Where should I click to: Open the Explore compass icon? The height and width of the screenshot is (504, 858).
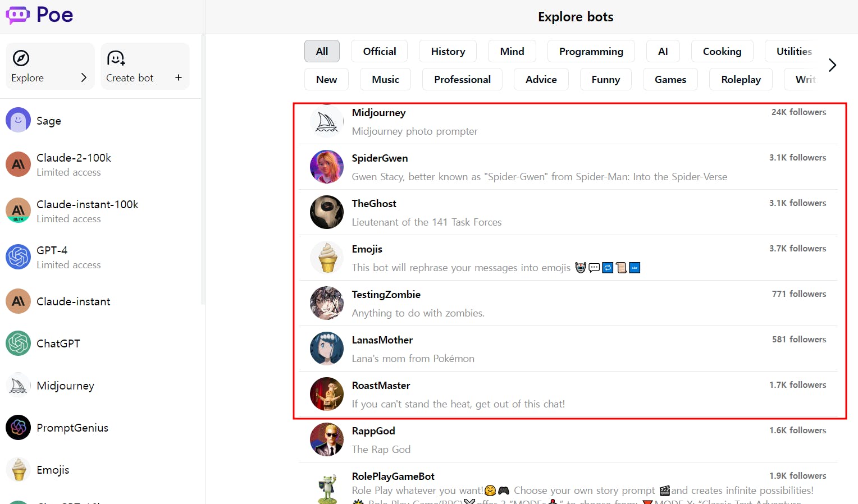[21, 58]
